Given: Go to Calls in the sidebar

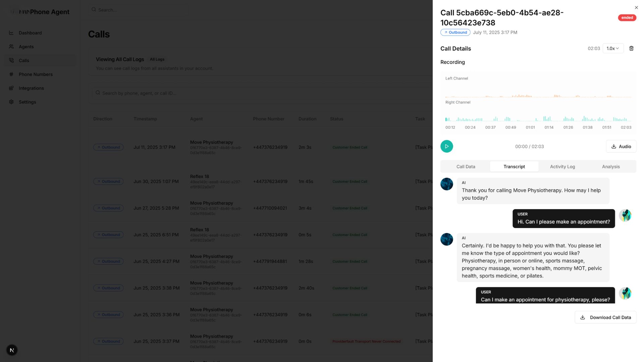Looking at the screenshot, I should coord(40,61).
